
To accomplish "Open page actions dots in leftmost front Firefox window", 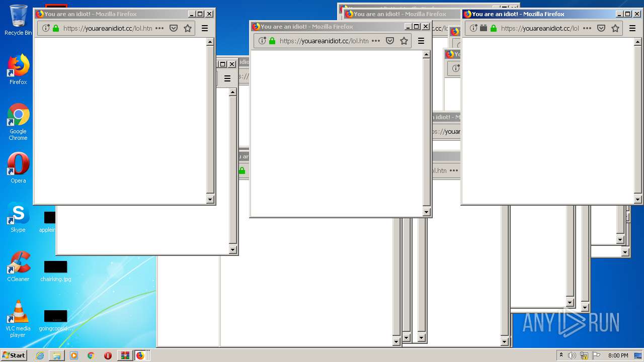I will [x=159, y=28].
